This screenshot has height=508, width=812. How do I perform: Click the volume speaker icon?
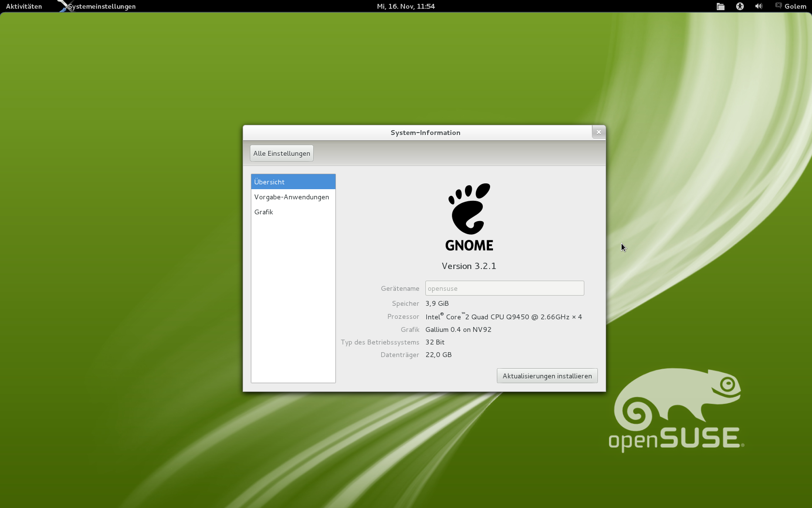(758, 6)
